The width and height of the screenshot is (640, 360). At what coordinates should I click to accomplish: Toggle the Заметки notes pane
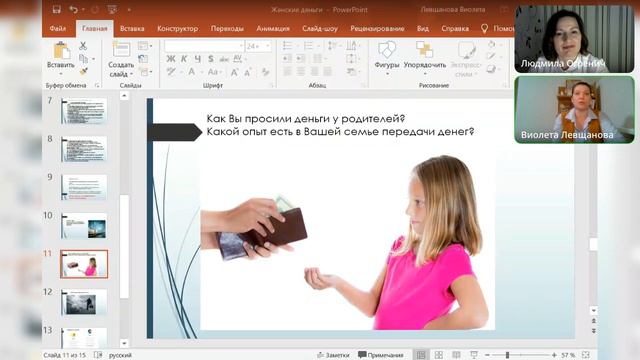click(x=333, y=355)
